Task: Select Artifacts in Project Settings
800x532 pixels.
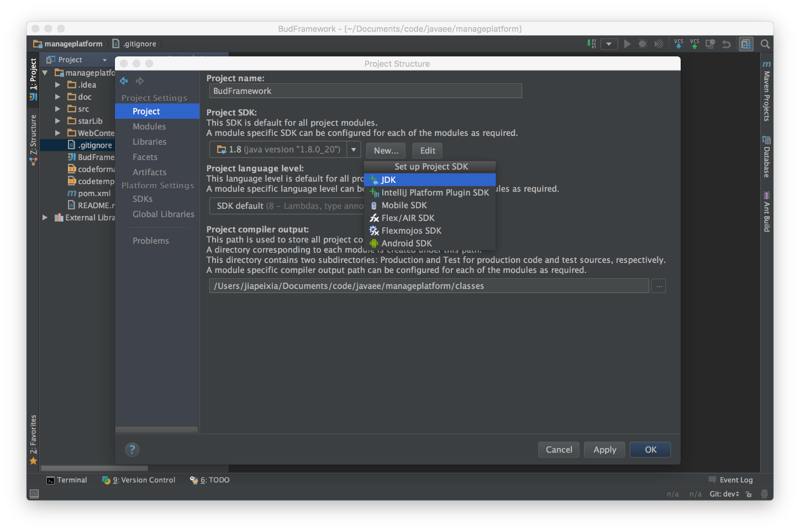Action: click(149, 172)
